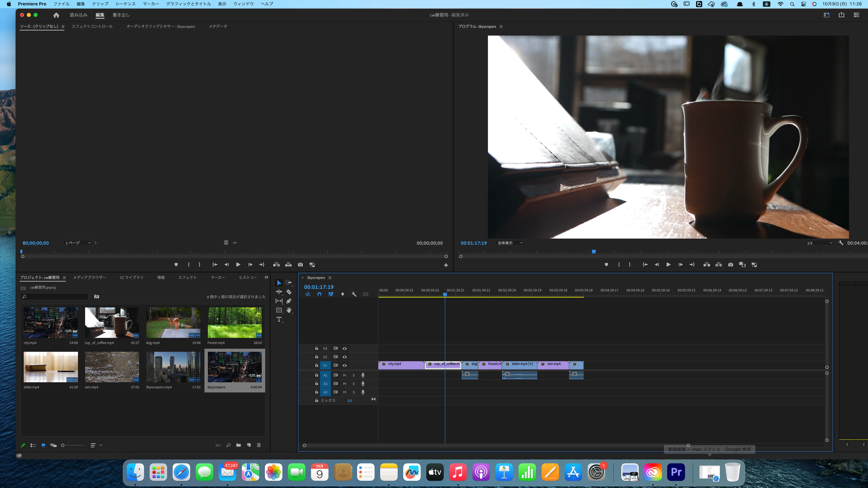Toggle visibility eye for V2 track
This screenshot has height=488, width=868.
[x=344, y=357]
